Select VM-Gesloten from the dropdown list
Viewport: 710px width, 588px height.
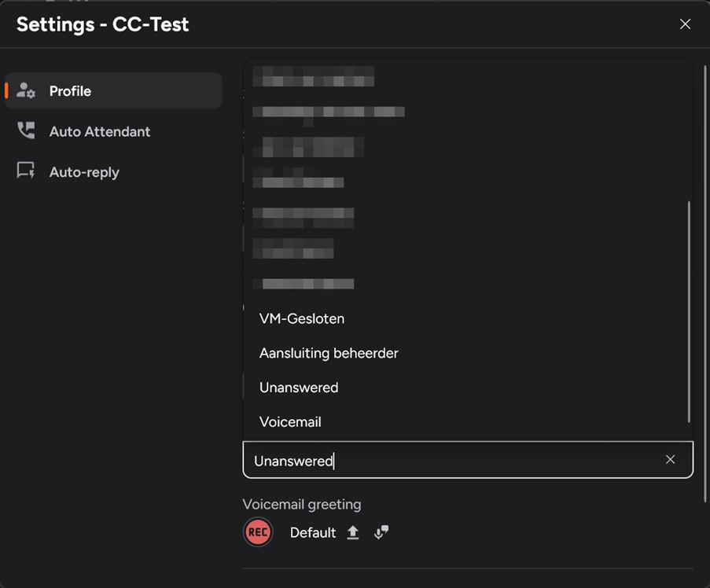(x=302, y=318)
